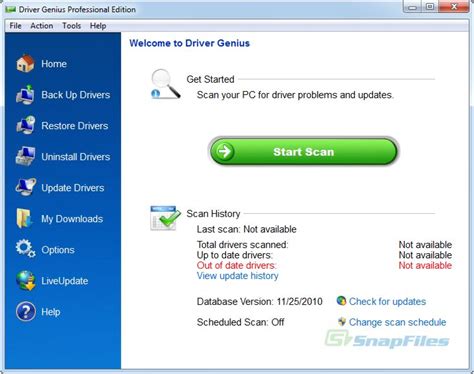This screenshot has width=474, height=374.
Task: Click the Driver Genius title bar app icon
Action: [11, 9]
